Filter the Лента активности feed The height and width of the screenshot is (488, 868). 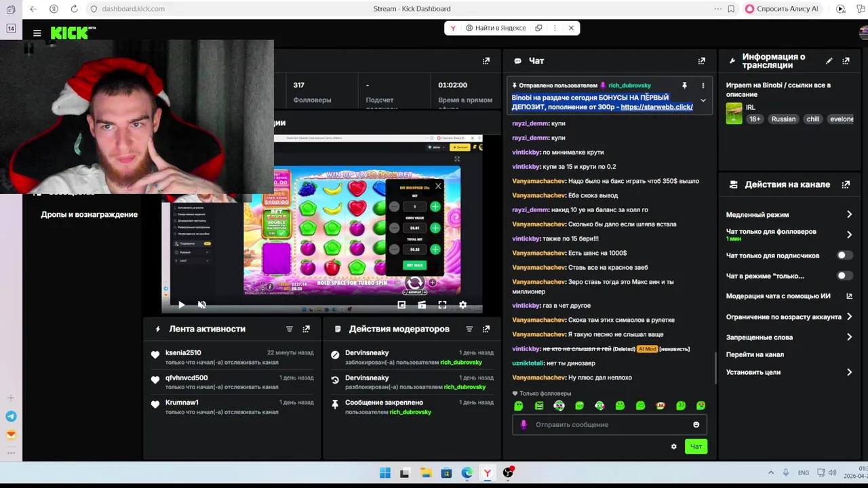coord(290,329)
